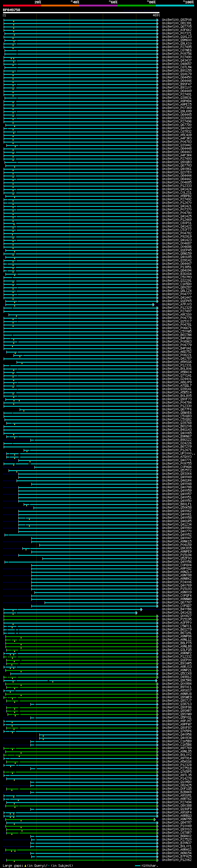Open hit UniRef100_P07371
Image resolution: width=197 pixels, height=868 pixels.
pyautogui.click(x=177, y=33)
